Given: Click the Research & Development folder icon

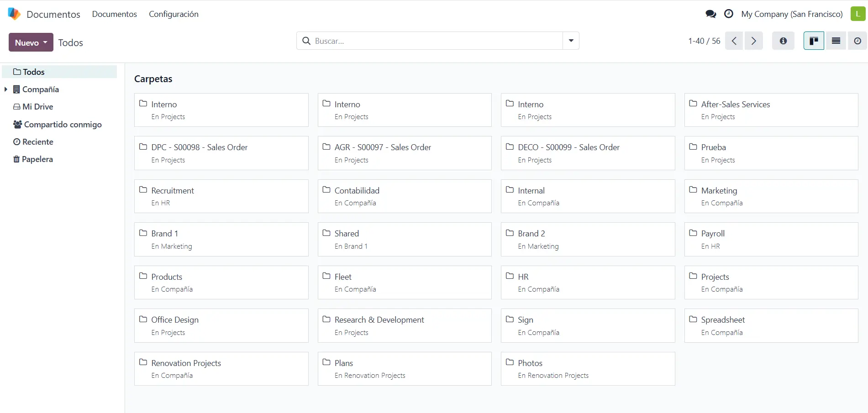Looking at the screenshot, I should coord(326,319).
